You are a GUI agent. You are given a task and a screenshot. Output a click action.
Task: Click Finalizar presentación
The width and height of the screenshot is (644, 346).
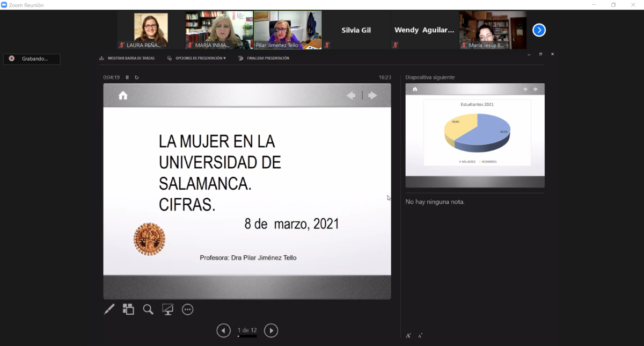264,58
